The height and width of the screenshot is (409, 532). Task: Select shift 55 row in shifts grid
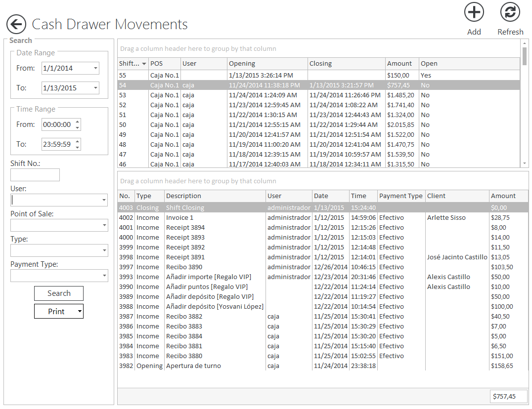click(247, 76)
